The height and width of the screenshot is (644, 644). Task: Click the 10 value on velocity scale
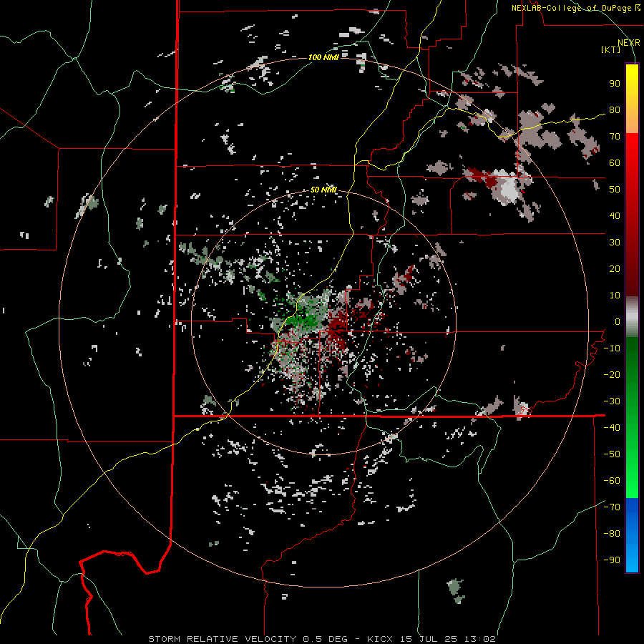click(615, 296)
